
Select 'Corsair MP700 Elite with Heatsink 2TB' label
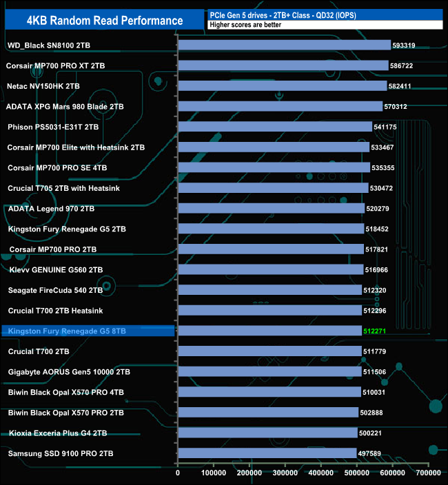(x=76, y=147)
